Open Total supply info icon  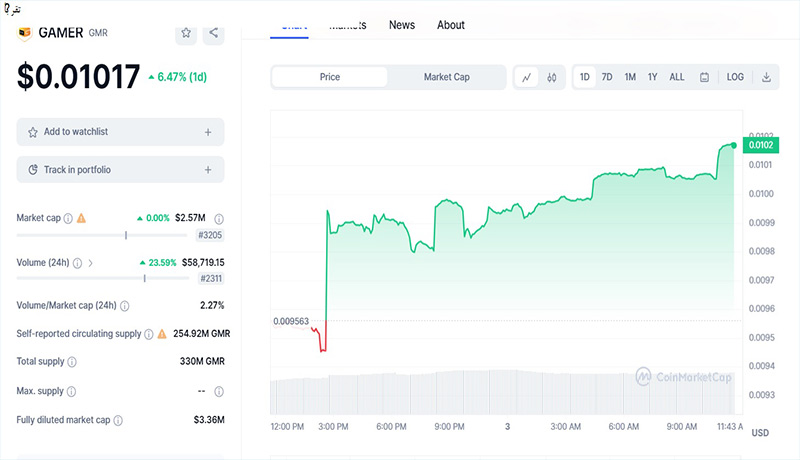point(72,362)
